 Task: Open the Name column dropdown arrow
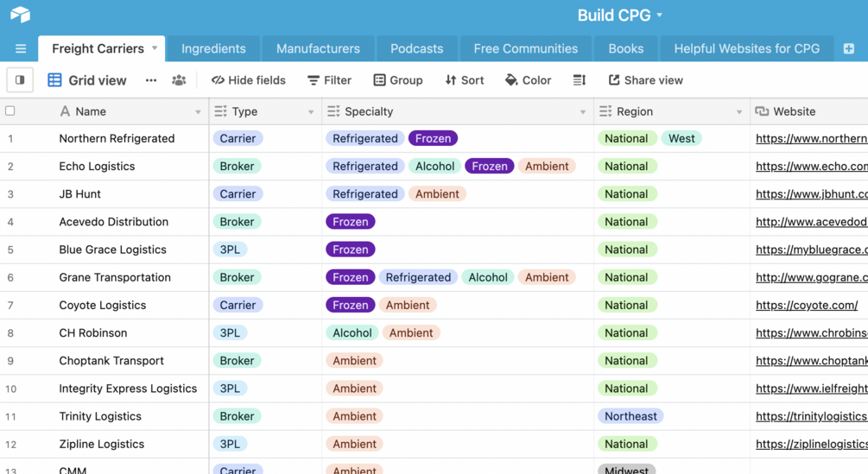click(198, 111)
